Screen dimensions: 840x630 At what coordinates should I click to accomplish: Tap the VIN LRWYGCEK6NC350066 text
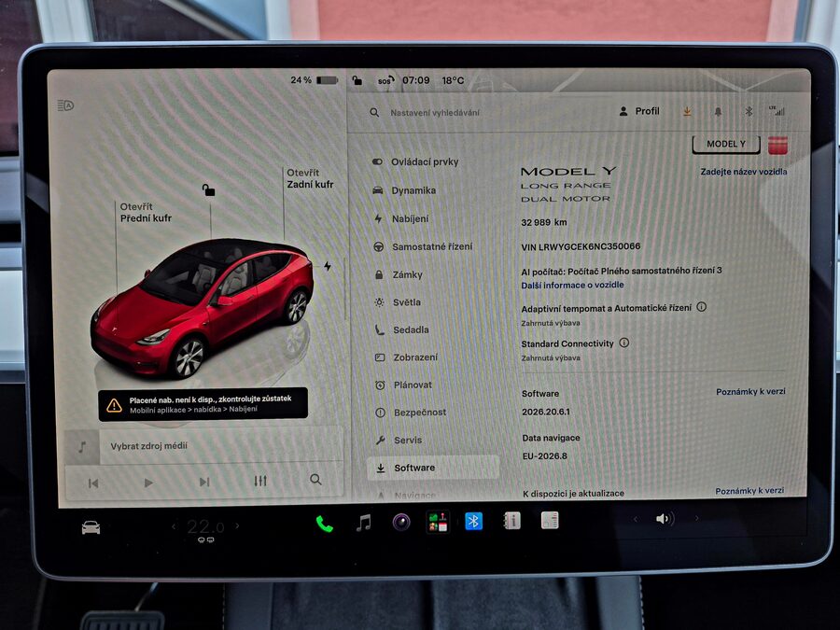tap(581, 246)
